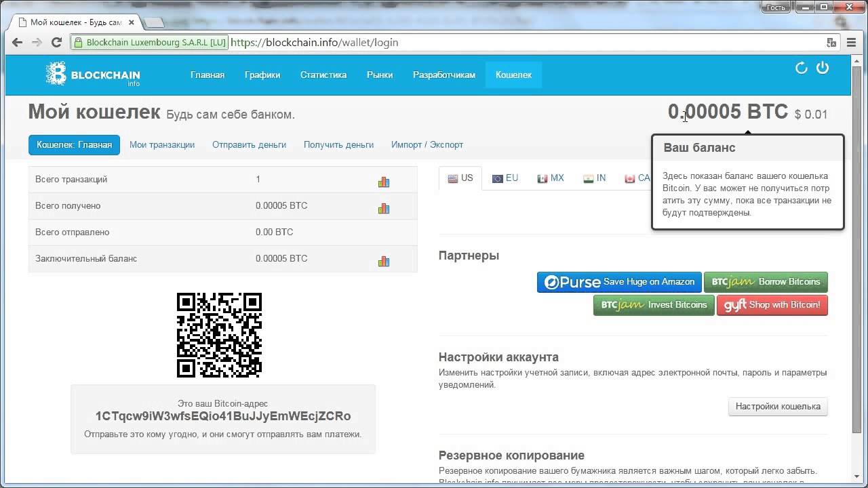
Task: Open Chrome menu hamburger icon
Action: pyautogui.click(x=852, y=42)
